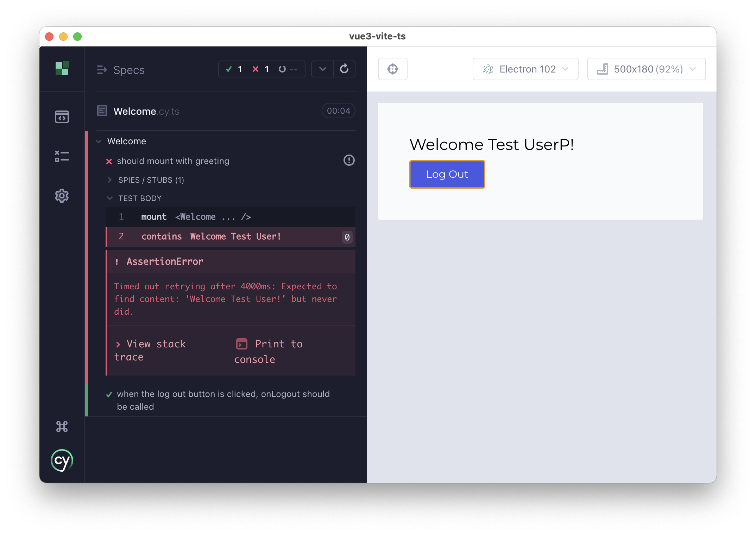
Task: Click the Welcome.cy.ts filename label
Action: (146, 111)
